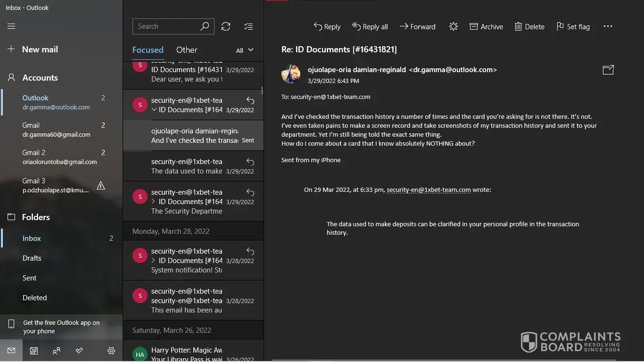Screen dimensions: 644x362
Task: Open the Drafts folder
Action: click(32, 258)
